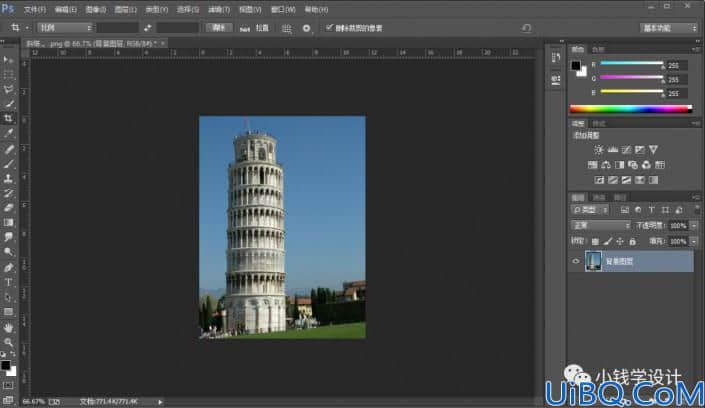
Task: Hide the background layer eye icon
Action: pyautogui.click(x=576, y=261)
